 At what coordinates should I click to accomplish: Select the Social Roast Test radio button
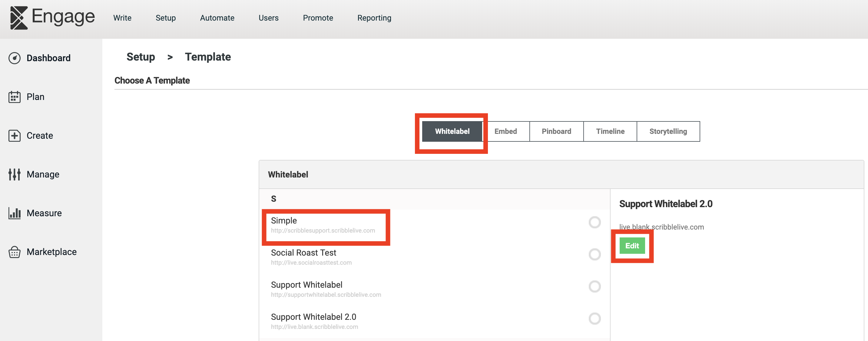(x=595, y=254)
